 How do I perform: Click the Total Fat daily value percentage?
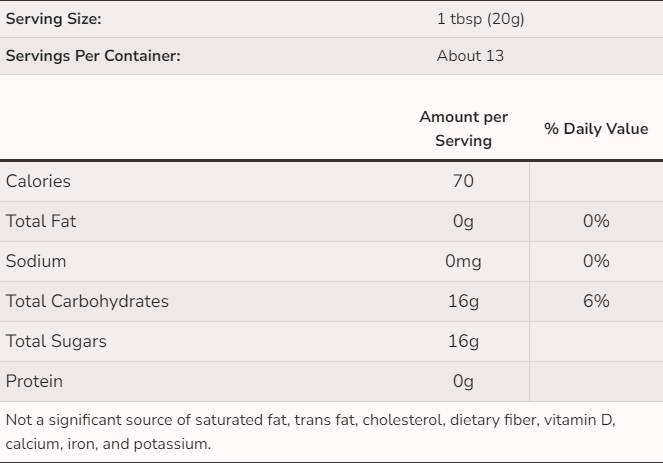pos(596,221)
